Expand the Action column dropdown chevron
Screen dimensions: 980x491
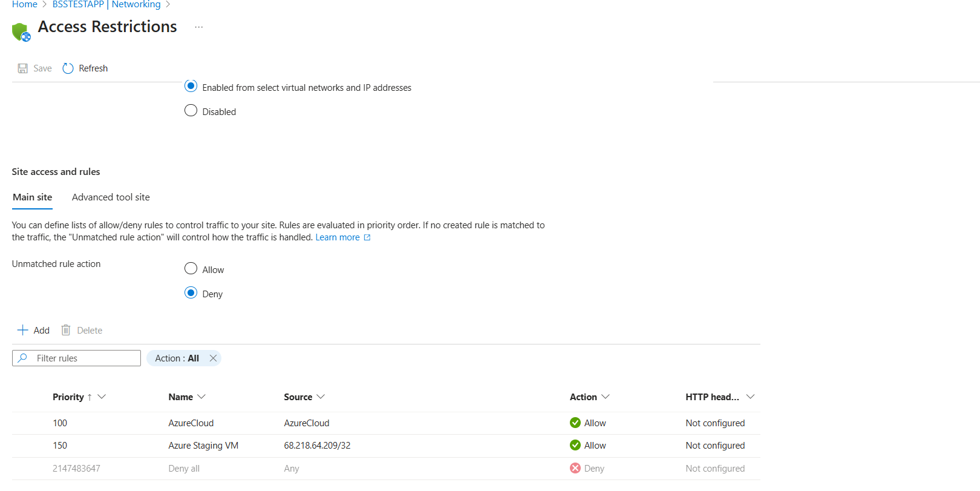coord(606,397)
